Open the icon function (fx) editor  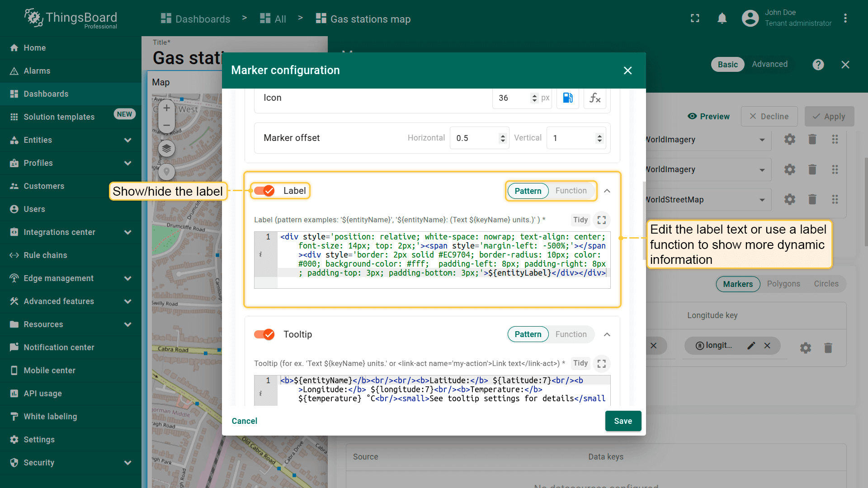pyautogui.click(x=594, y=98)
